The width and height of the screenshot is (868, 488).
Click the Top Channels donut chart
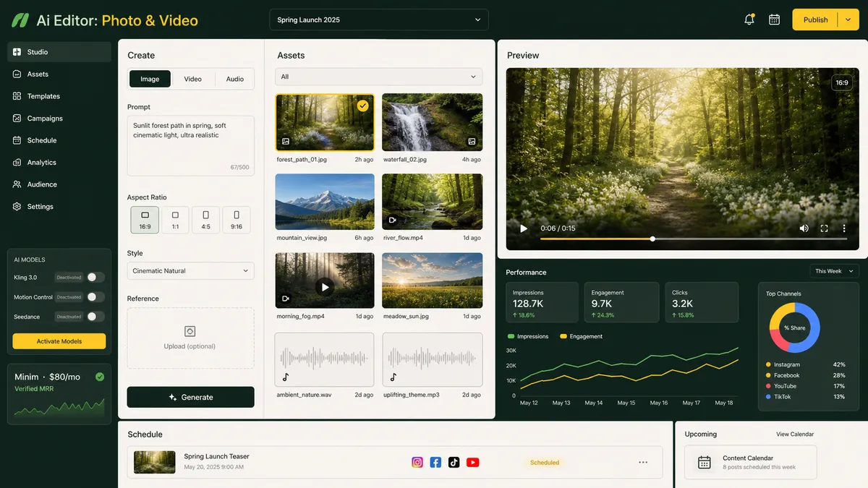pyautogui.click(x=794, y=328)
